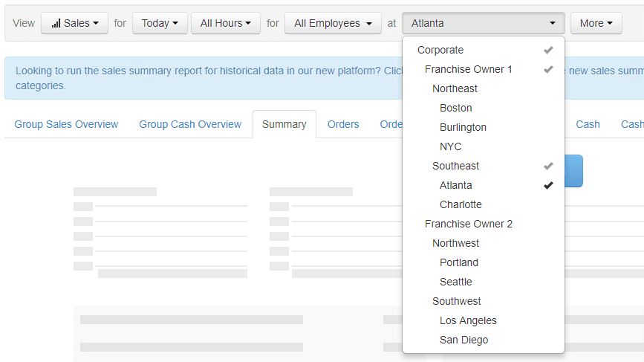Click the Sales bar chart icon
The image size is (644, 362).
point(56,24)
